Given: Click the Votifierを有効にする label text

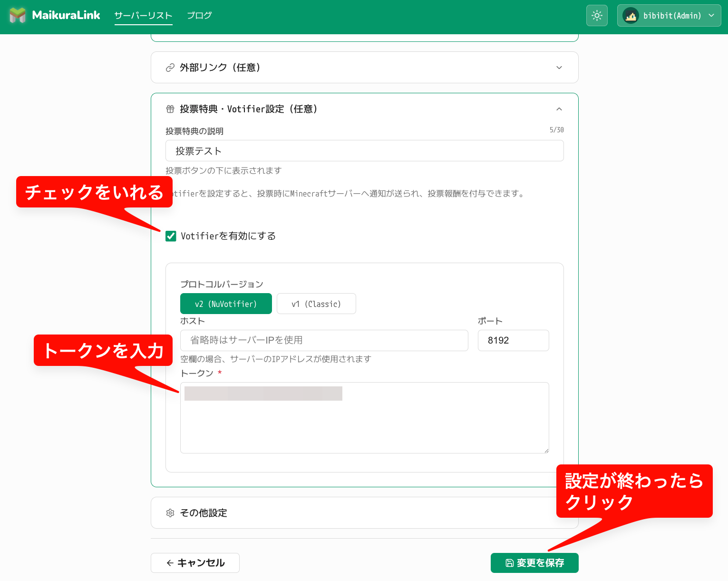Looking at the screenshot, I should pyautogui.click(x=228, y=236).
